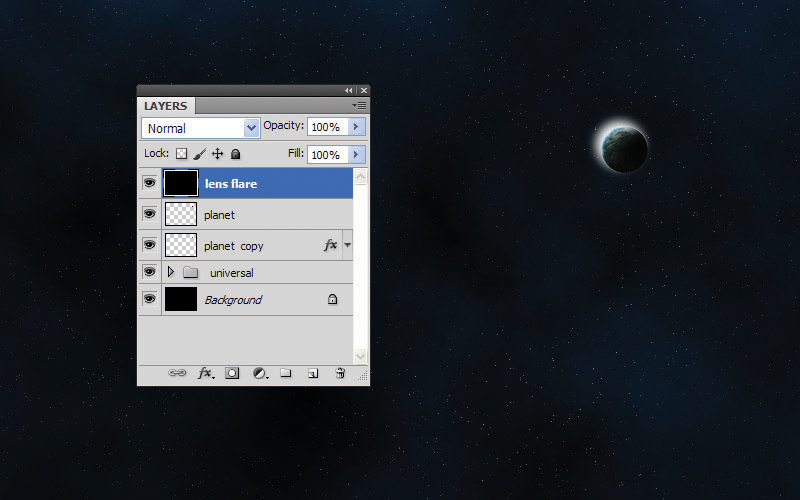Image resolution: width=800 pixels, height=500 pixels.
Task: Expand the universal group folder
Action: point(171,272)
